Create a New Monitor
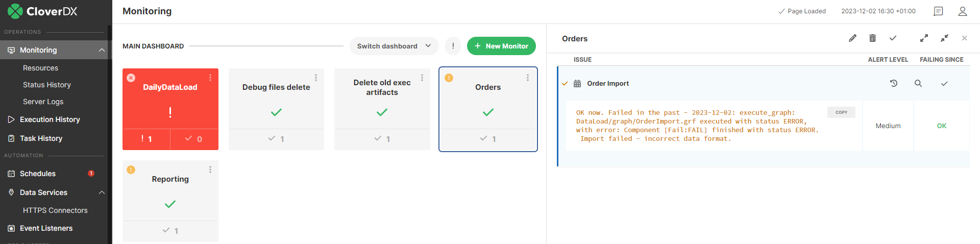This screenshot has height=244, width=980. coord(501,46)
